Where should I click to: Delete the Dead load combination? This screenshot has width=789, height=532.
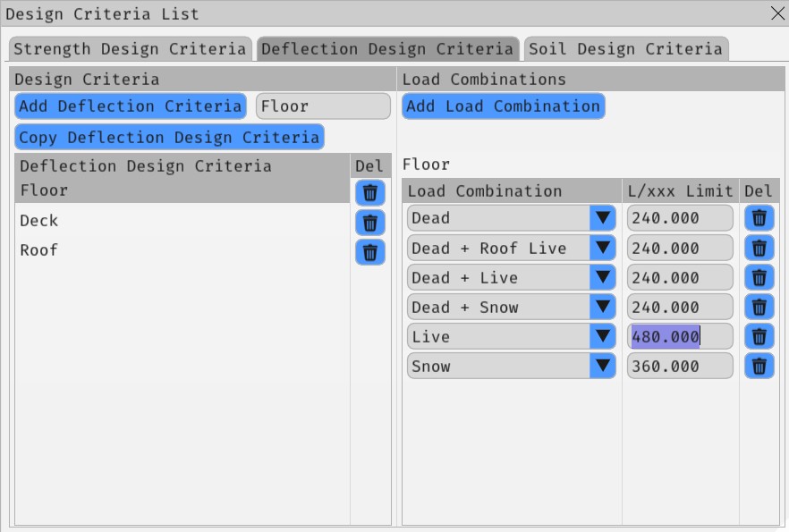coord(761,217)
